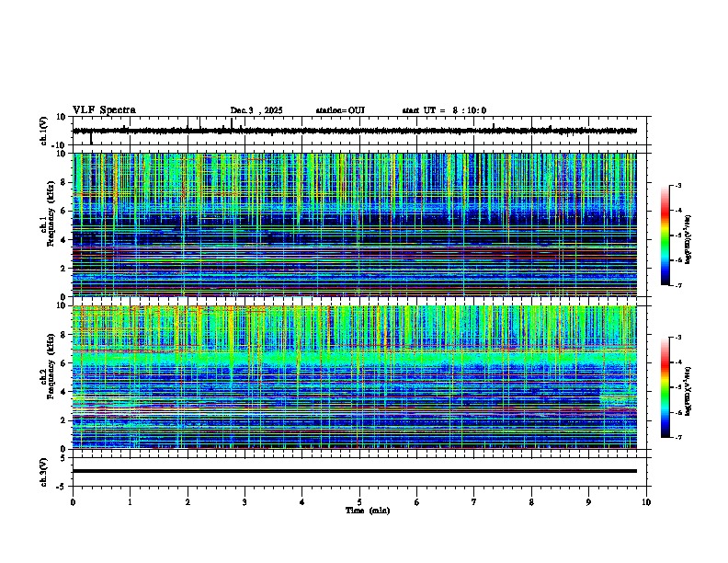Click the "-7" label on ch.2 colorbar
The image size is (728, 563).
(x=677, y=438)
